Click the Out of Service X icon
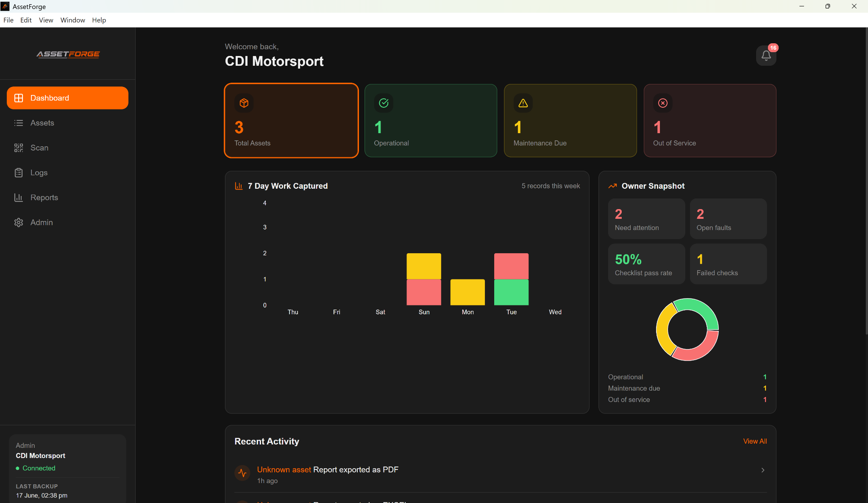The width and height of the screenshot is (868, 503). 663,103
